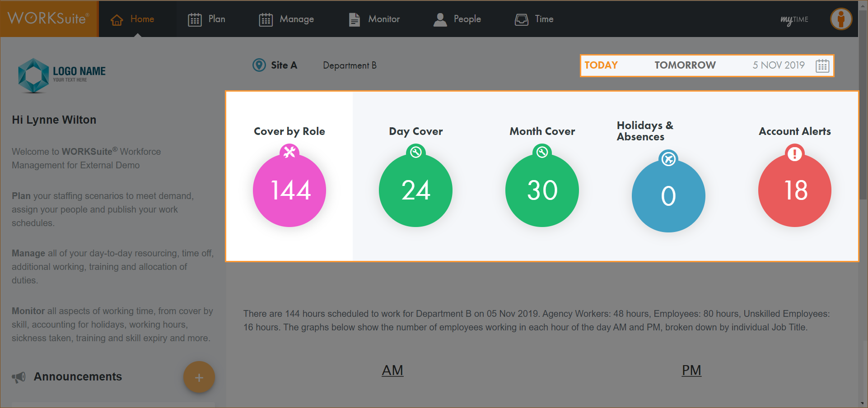Click the Account Alerts exclamation icon
The image size is (868, 408).
[x=794, y=153]
